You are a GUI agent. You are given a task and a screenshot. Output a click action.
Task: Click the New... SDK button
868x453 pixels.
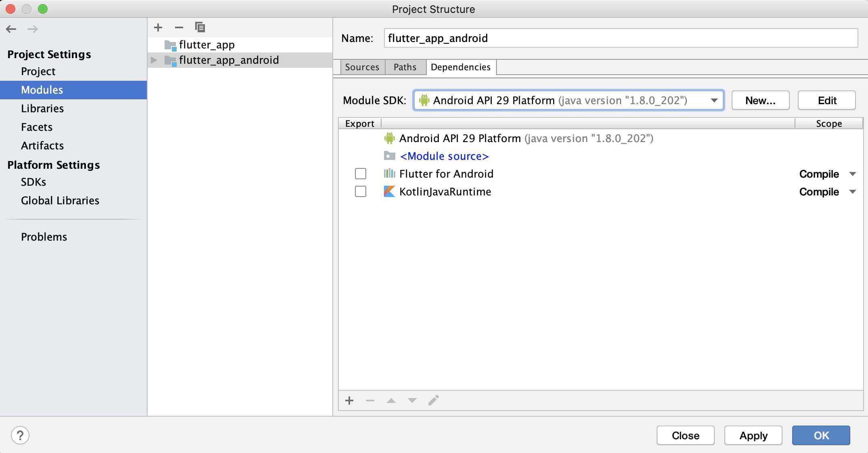[x=760, y=100]
